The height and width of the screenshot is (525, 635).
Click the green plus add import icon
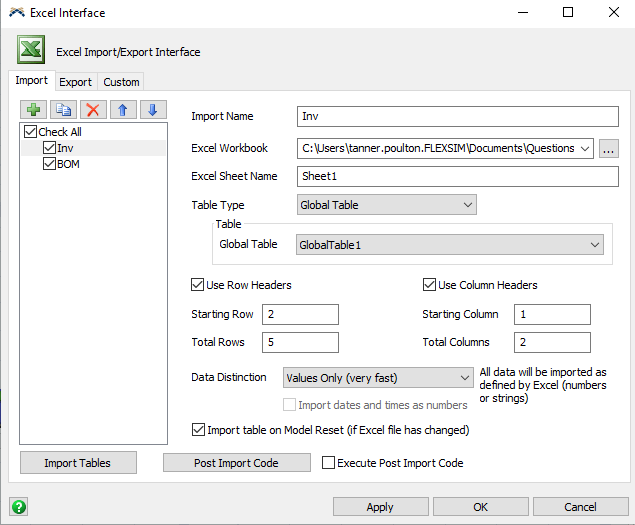coord(36,110)
